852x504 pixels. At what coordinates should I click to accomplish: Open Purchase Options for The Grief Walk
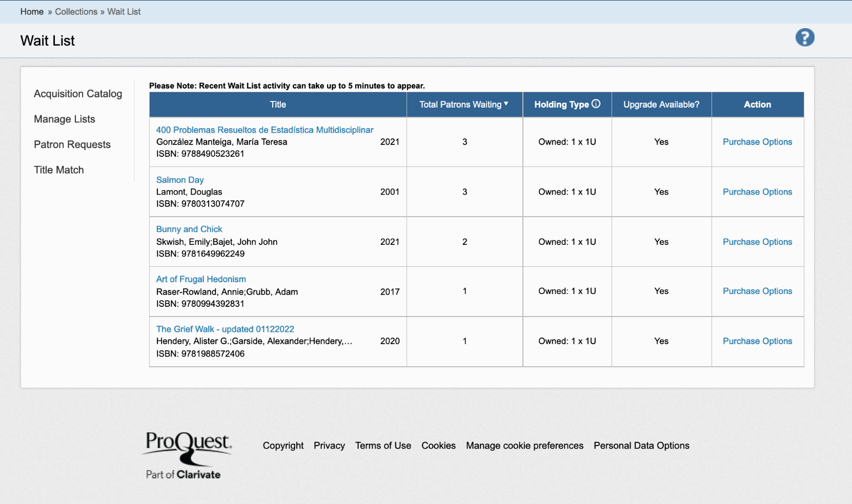pyautogui.click(x=757, y=341)
